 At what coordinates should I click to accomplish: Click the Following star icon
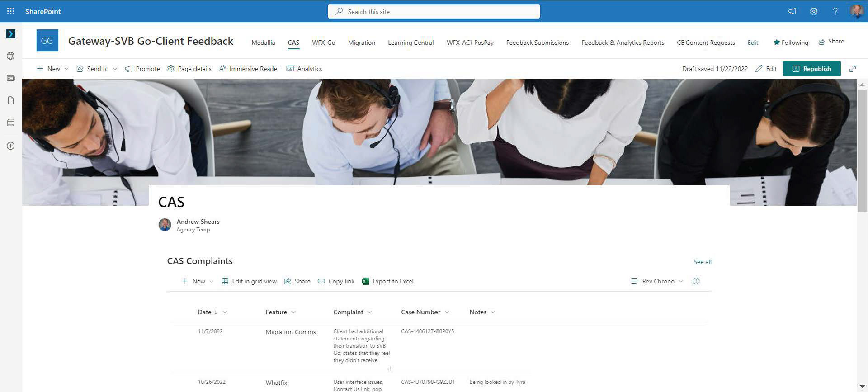click(776, 42)
